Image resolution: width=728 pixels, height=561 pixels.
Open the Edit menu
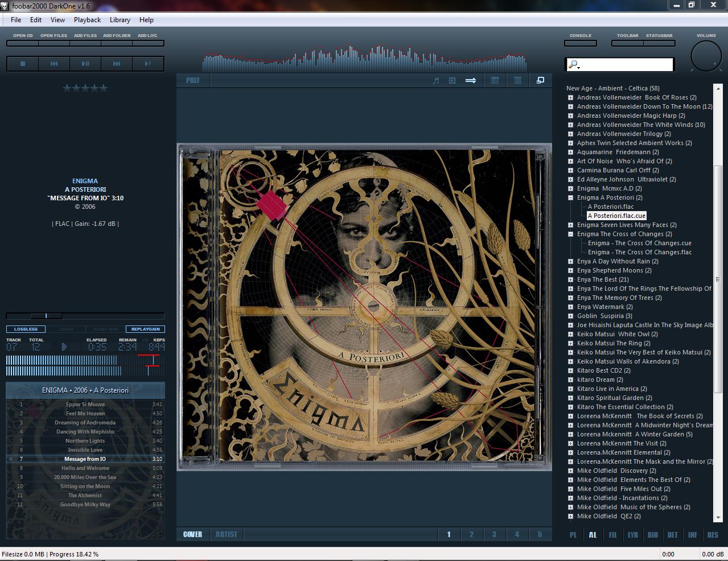36,20
